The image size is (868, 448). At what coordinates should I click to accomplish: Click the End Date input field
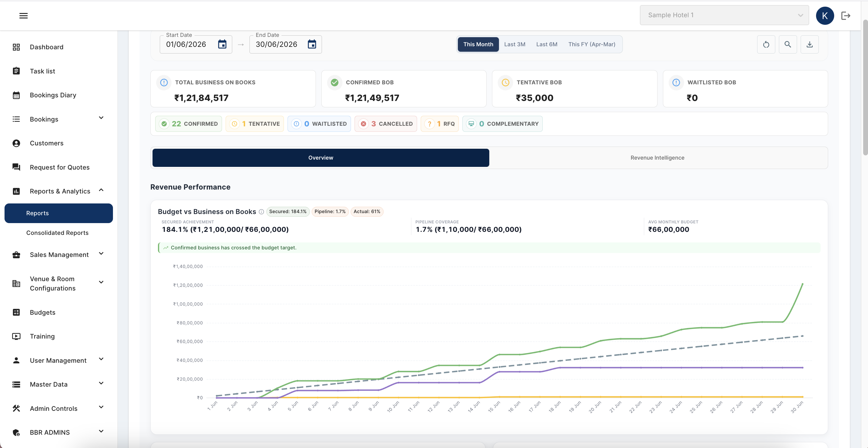coord(285,44)
